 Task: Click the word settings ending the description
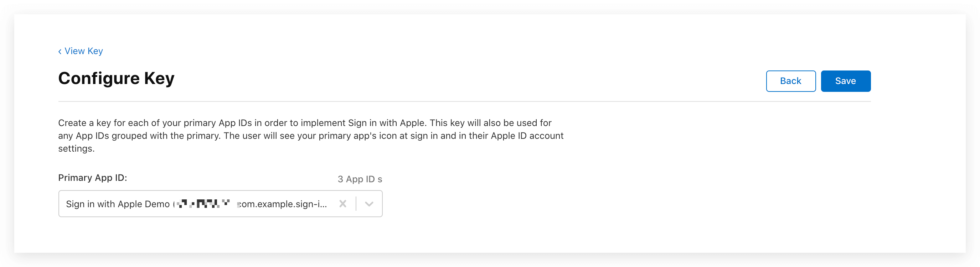pyautogui.click(x=76, y=148)
